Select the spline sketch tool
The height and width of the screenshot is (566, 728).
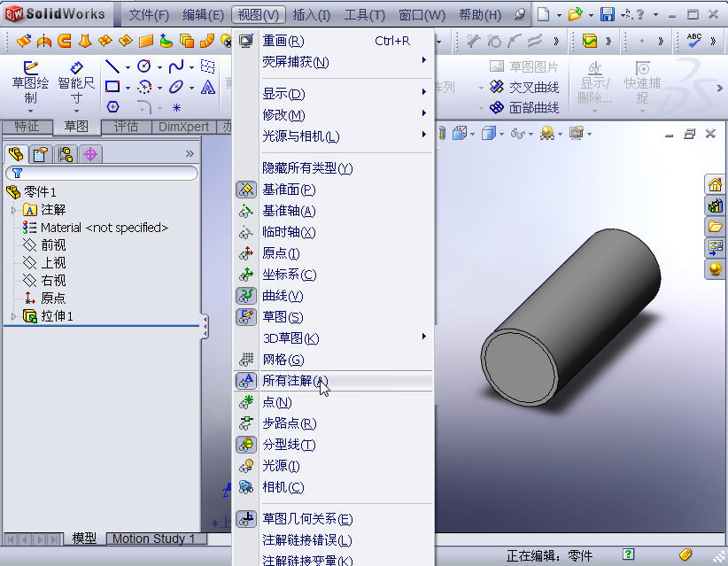[176, 66]
